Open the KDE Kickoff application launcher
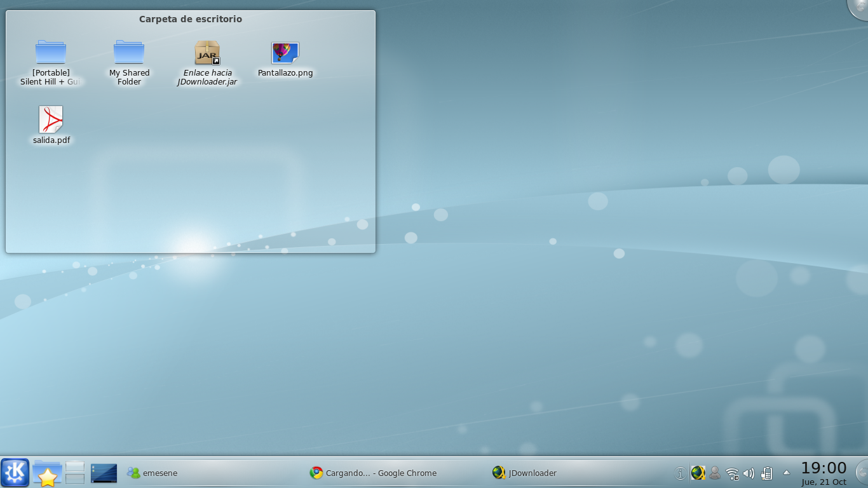 click(15, 473)
